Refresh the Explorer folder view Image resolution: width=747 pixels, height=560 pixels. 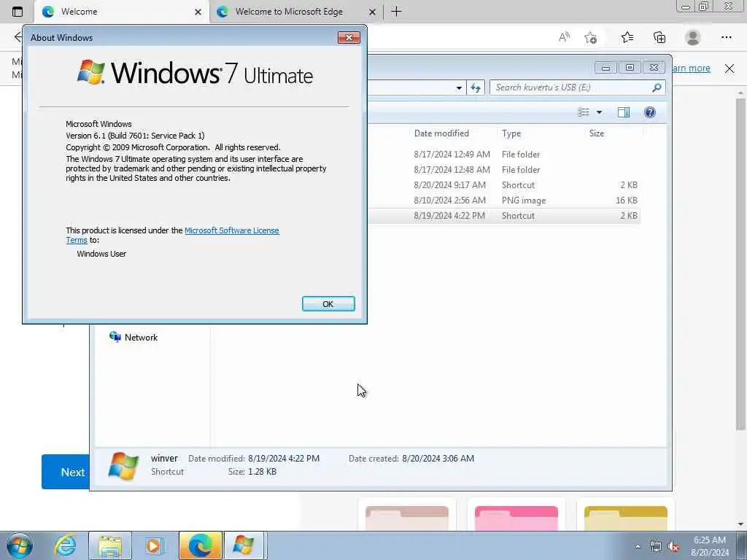[x=476, y=87]
